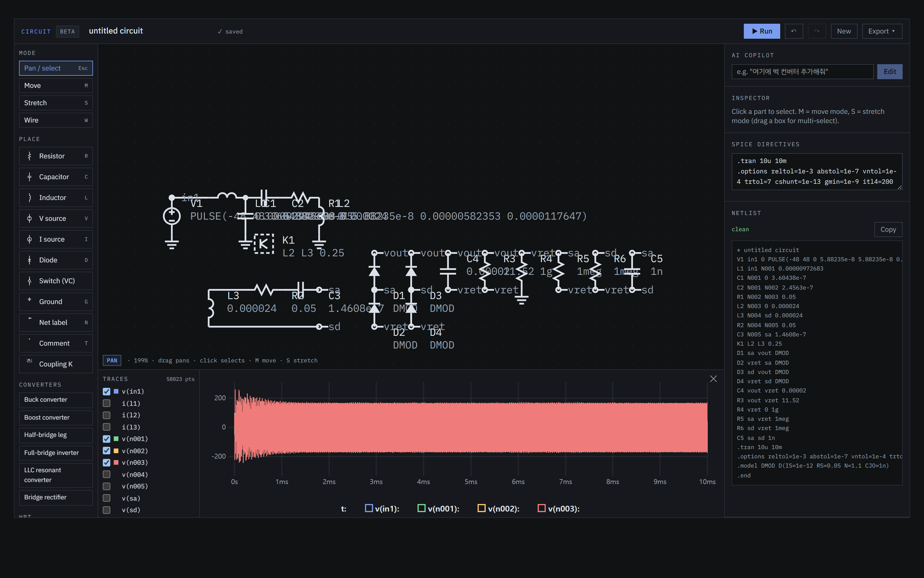Screen dimensions: 924x578
Task: Click the Switch (VC) icon
Action: click(29, 281)
